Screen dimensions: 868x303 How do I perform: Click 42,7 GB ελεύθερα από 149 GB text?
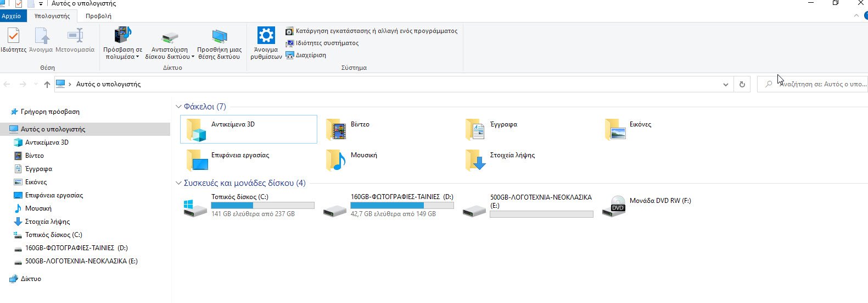click(x=393, y=214)
